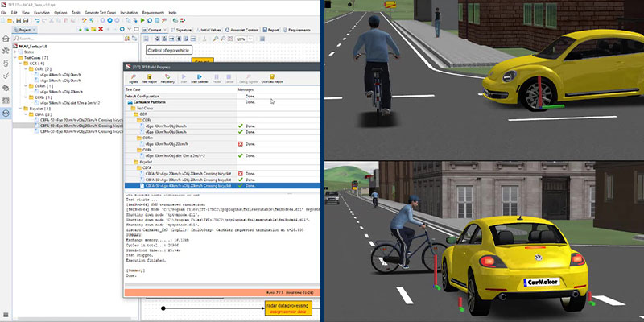Screen dimensions: 644x322
Task: Click the Control of ego vehicle box
Action: point(169,50)
